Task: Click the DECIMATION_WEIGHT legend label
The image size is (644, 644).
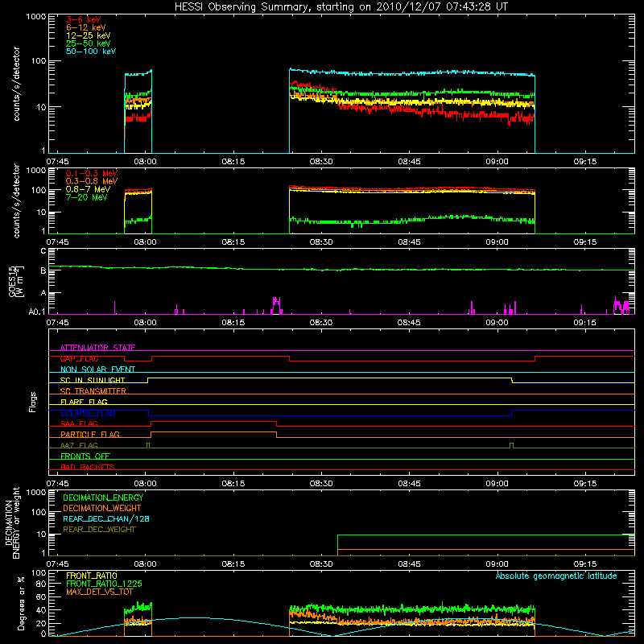Action: tap(102, 509)
